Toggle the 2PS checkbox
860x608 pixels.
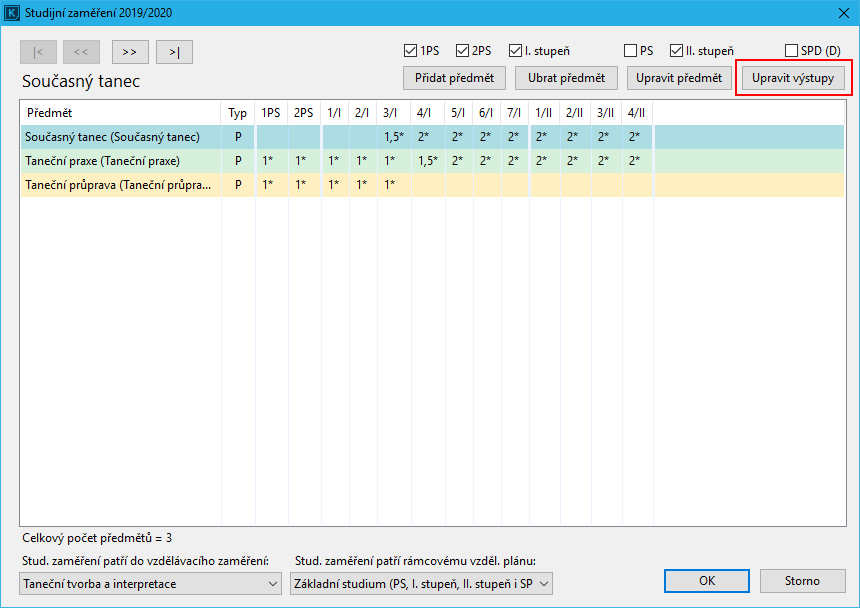(463, 50)
